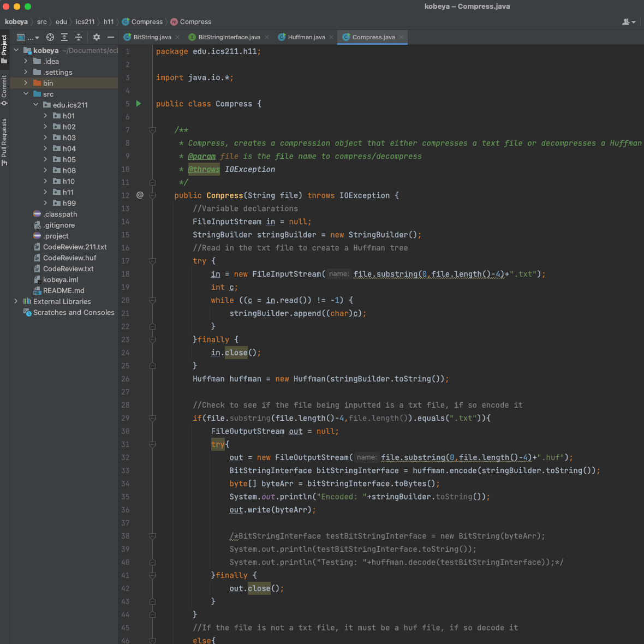Expand the h11 package folder
The image size is (644, 644).
pyautogui.click(x=45, y=192)
